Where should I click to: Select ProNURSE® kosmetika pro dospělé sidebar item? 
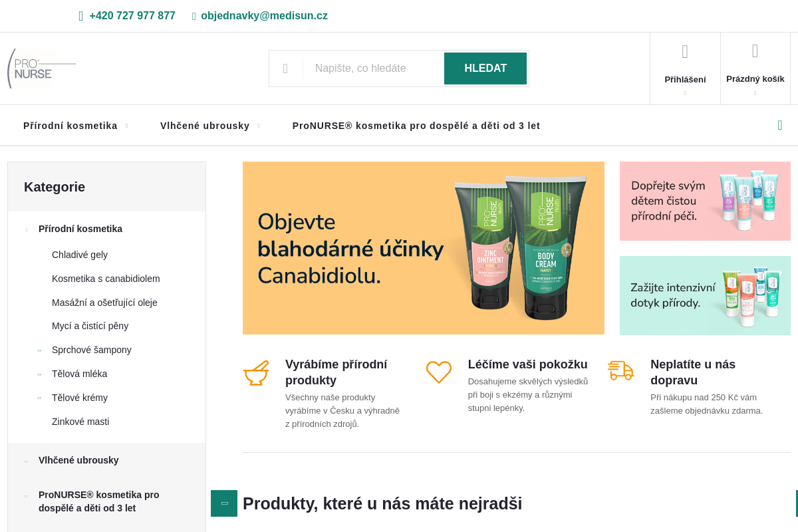tap(99, 501)
